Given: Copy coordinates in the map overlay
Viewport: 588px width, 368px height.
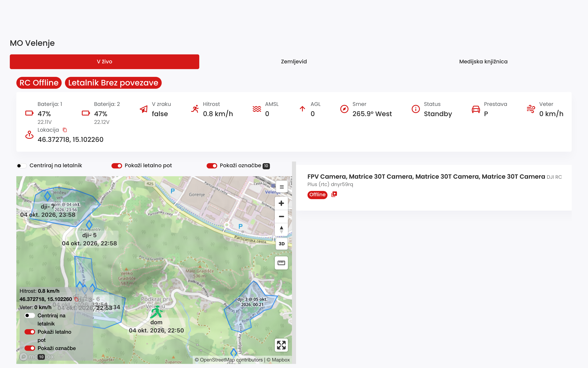Looking at the screenshot, I should 76,299.
